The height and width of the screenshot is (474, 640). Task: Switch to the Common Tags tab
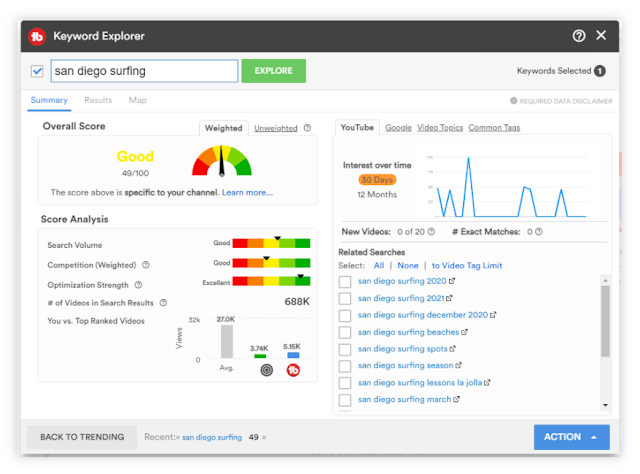pyautogui.click(x=494, y=127)
